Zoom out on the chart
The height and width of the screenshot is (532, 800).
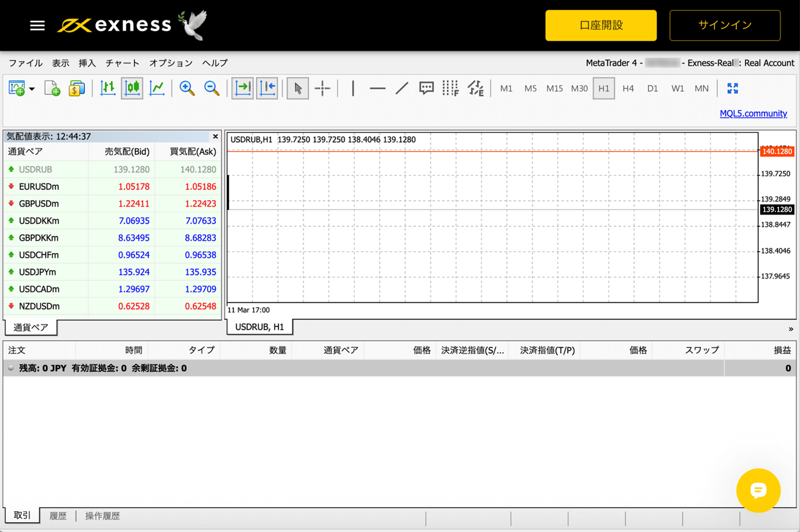[211, 88]
